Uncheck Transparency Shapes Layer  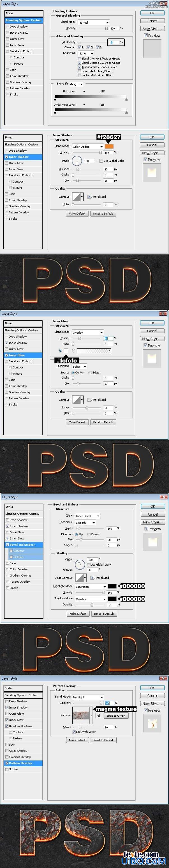79,67
